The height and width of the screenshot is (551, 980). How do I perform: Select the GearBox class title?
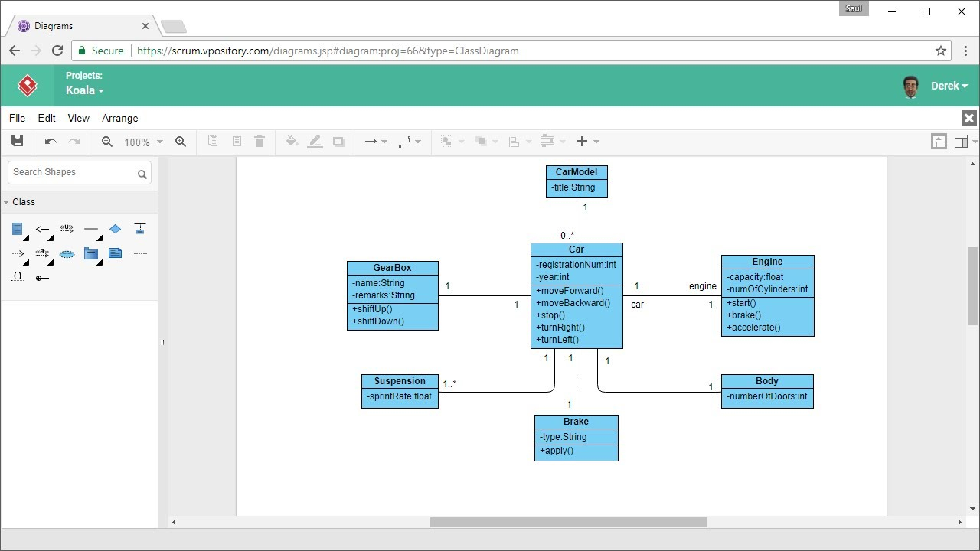tap(393, 268)
